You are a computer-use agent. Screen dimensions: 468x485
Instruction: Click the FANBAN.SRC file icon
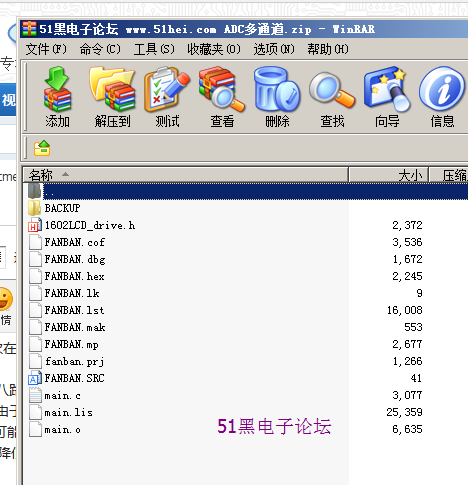(35, 378)
